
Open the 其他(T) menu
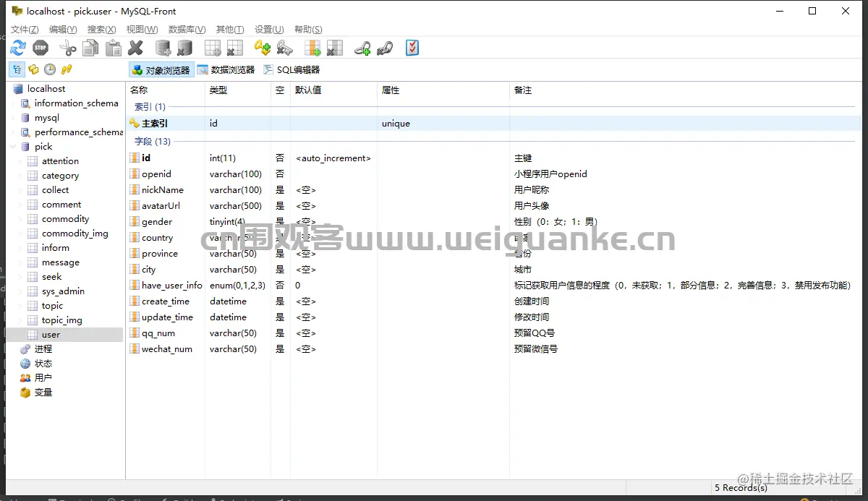click(x=230, y=30)
